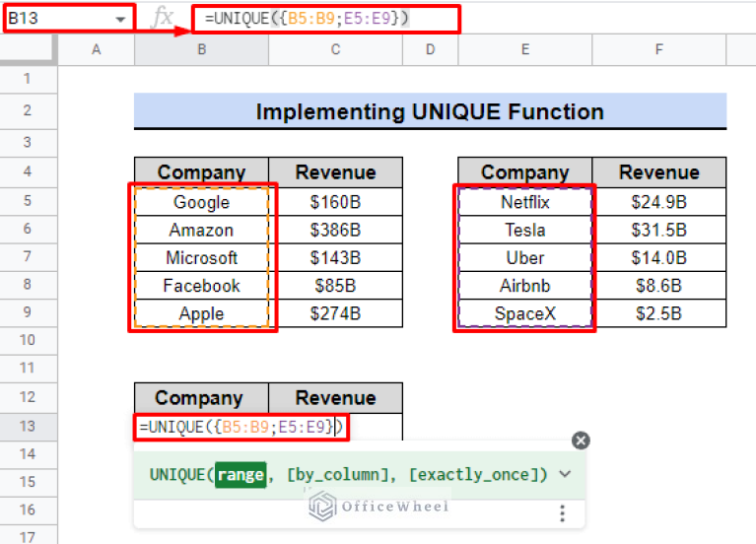The height and width of the screenshot is (544, 756).
Task: Select row 4 header
Action: 28,171
